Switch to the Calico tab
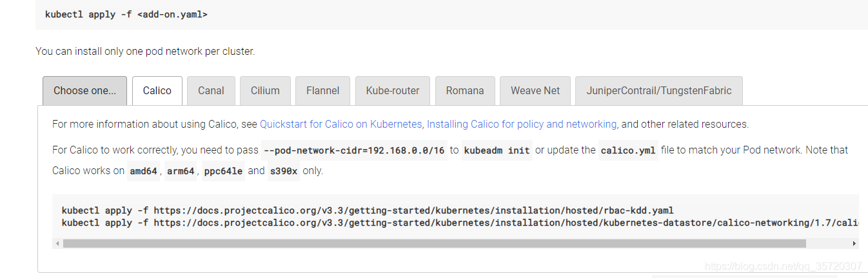 click(157, 91)
